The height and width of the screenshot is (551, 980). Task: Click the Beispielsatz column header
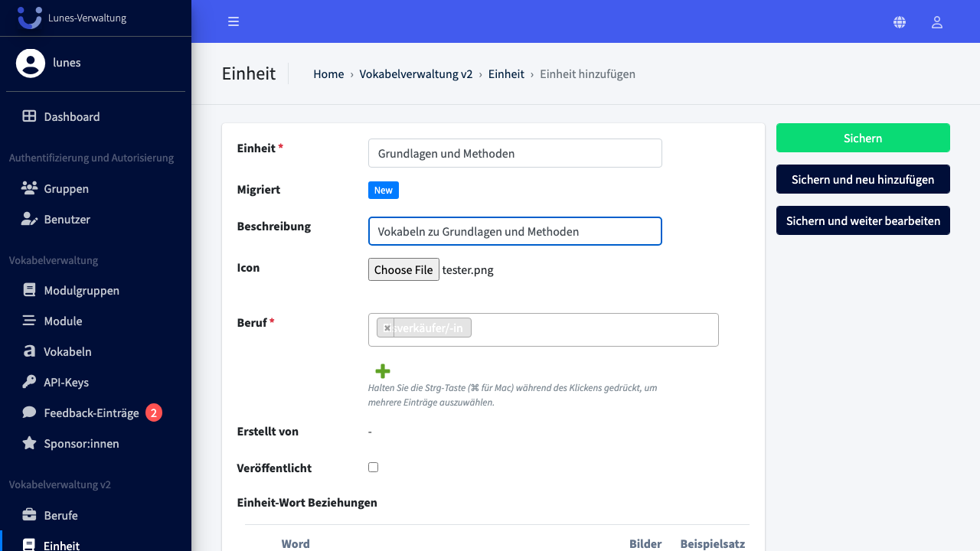(x=713, y=543)
